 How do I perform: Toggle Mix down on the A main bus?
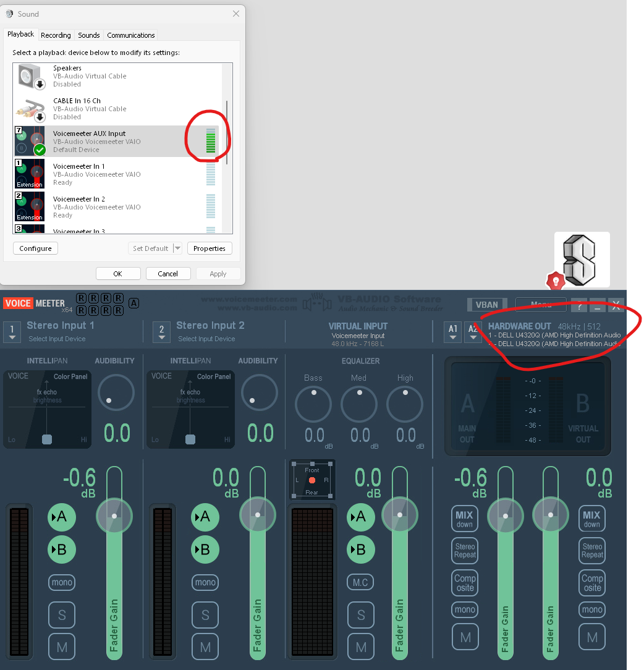[x=465, y=519]
